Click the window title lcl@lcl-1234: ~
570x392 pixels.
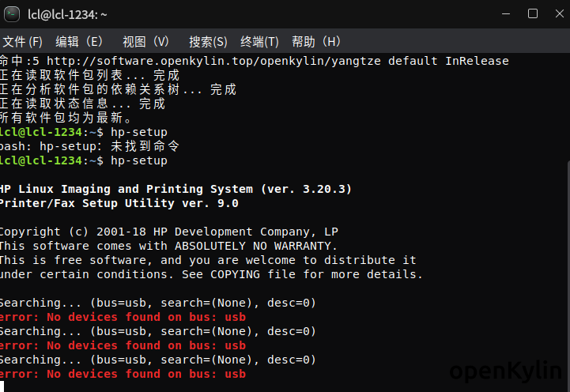pos(68,14)
